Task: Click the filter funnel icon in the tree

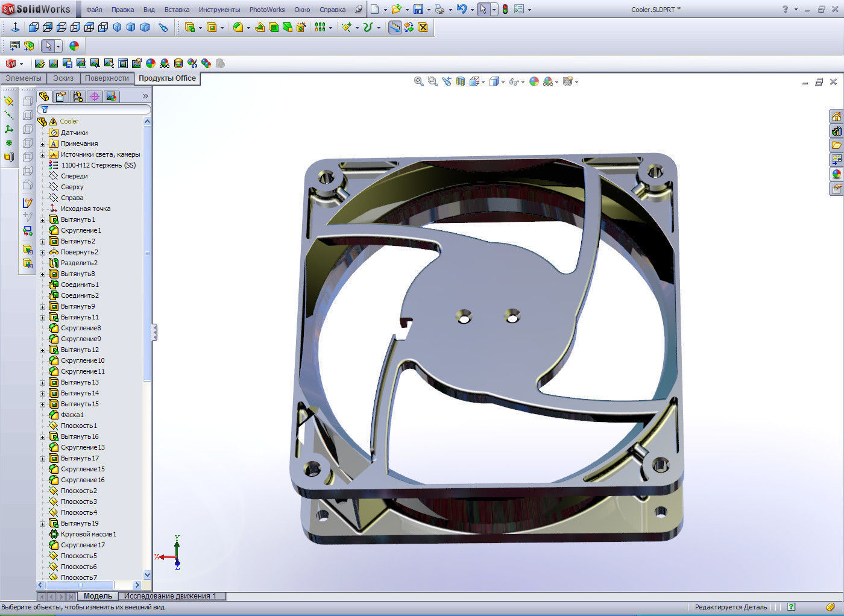Action: pos(45,110)
